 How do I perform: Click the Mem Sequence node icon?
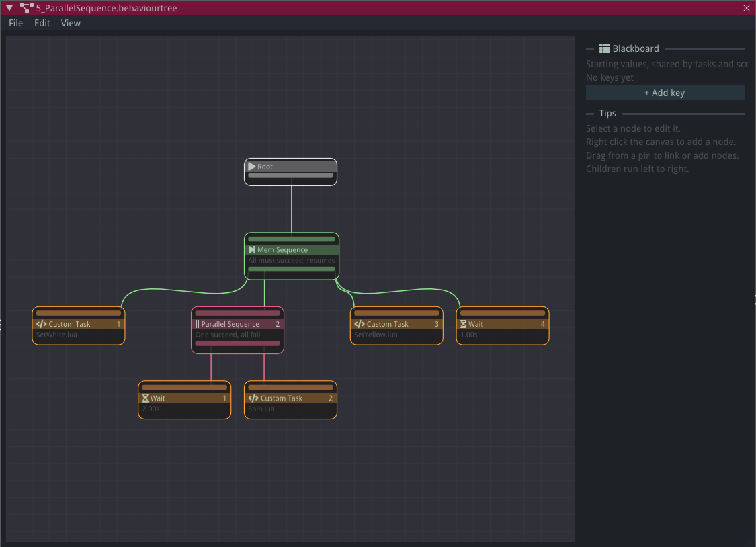(252, 249)
